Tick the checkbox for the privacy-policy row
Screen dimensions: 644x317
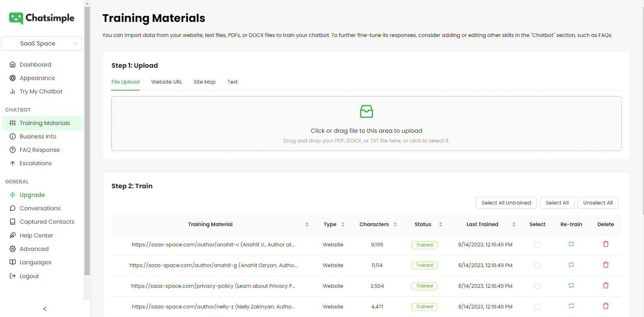click(537, 286)
